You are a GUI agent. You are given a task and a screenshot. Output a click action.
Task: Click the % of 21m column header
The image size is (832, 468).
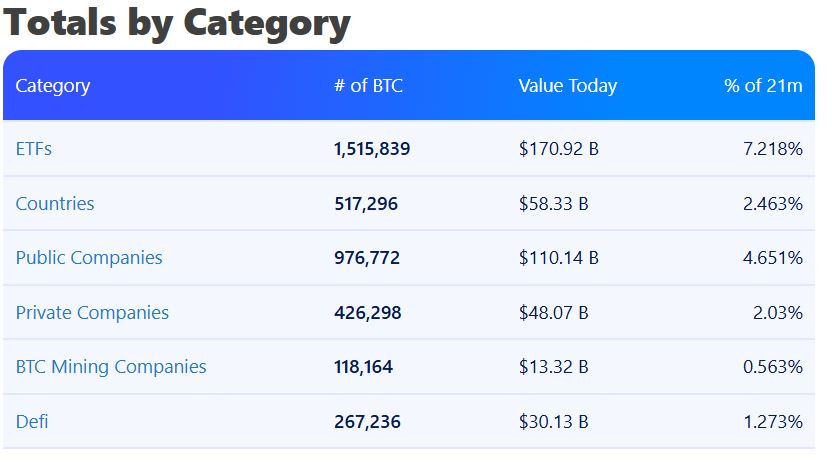pos(763,86)
